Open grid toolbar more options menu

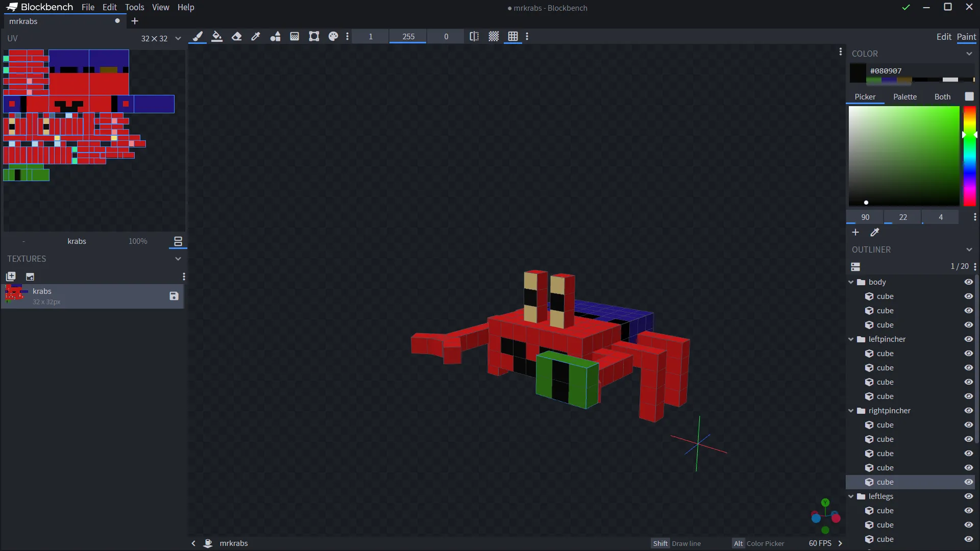coord(527,36)
